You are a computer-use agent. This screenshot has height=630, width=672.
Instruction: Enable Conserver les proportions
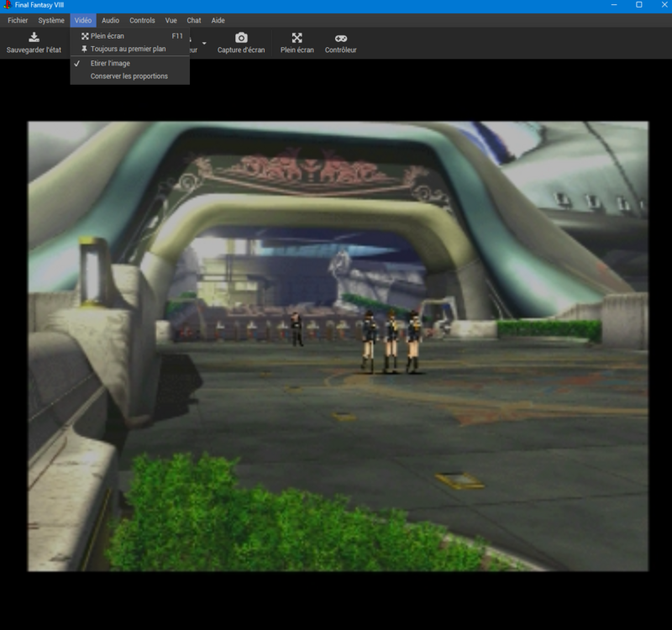tap(129, 76)
